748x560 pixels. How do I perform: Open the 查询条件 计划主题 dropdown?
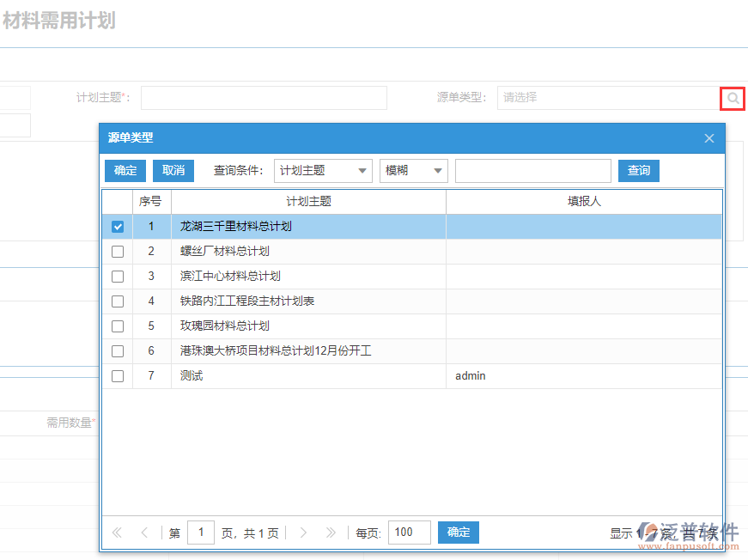(323, 170)
